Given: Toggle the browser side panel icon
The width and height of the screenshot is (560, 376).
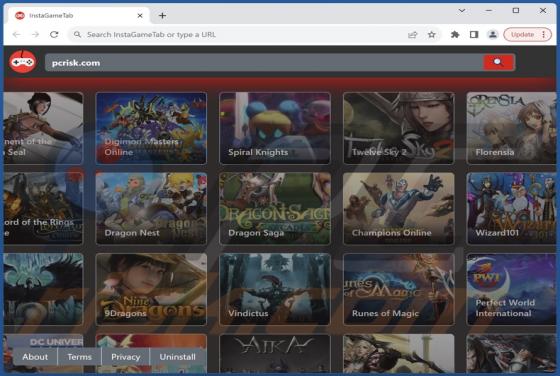Looking at the screenshot, I should point(474,35).
